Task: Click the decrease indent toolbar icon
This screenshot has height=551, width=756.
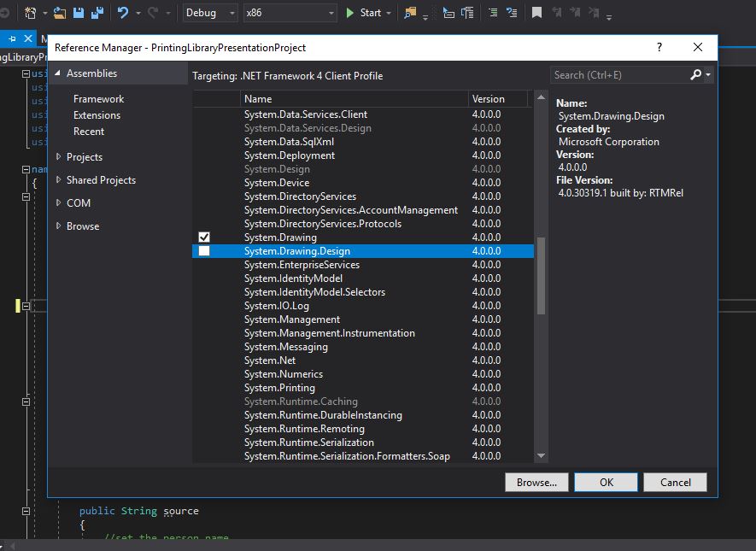Action: [448, 13]
